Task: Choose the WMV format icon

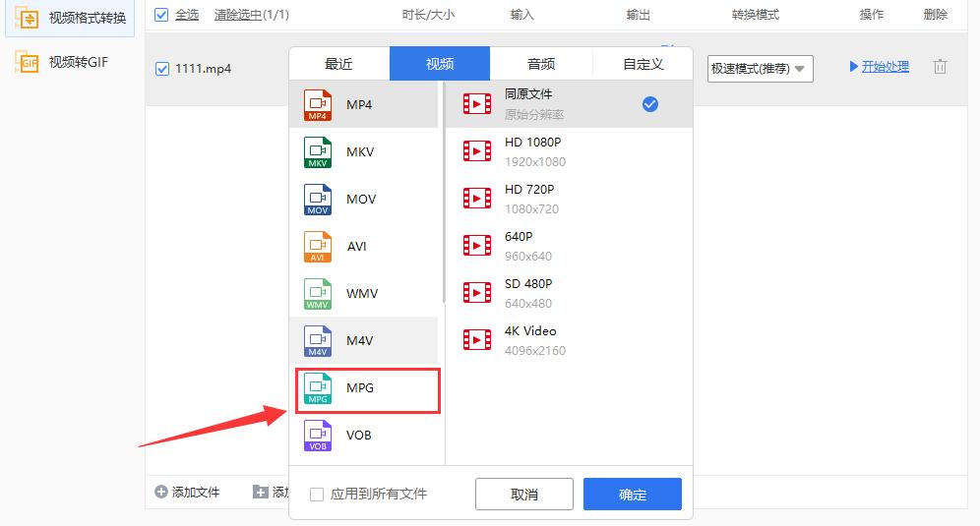Action: 318,294
